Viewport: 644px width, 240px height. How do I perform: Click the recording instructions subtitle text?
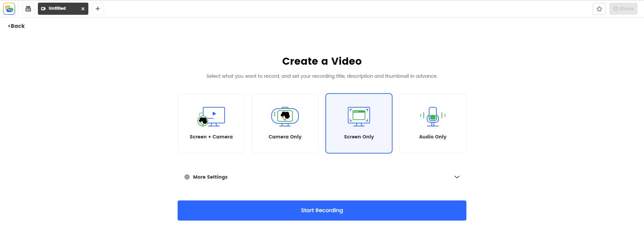click(322, 76)
